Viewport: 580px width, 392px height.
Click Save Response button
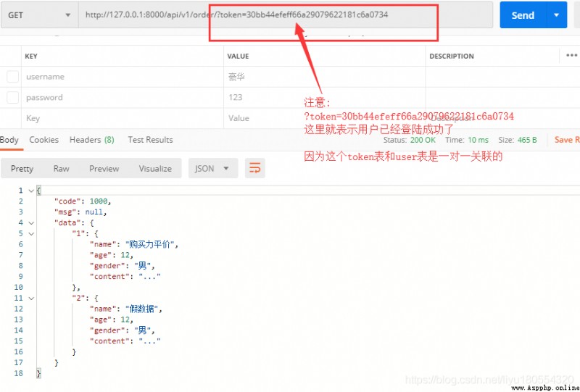click(x=567, y=140)
